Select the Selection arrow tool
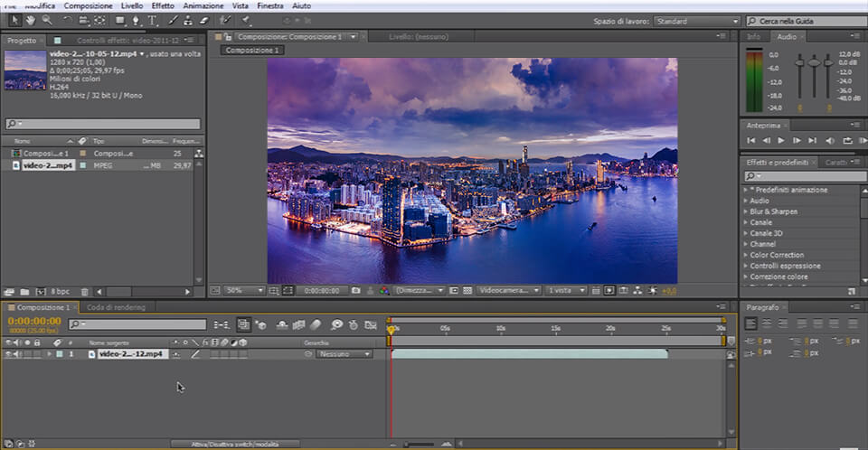The width and height of the screenshot is (868, 450). (14, 21)
